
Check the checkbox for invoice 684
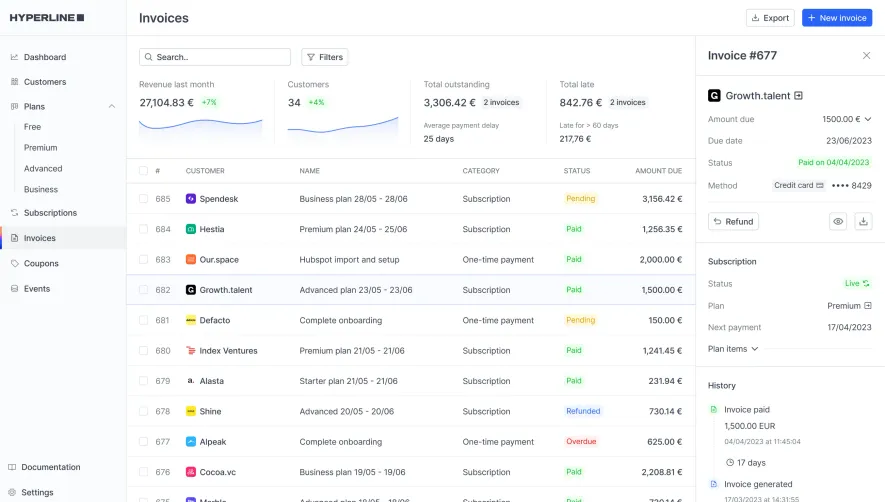[x=143, y=229]
